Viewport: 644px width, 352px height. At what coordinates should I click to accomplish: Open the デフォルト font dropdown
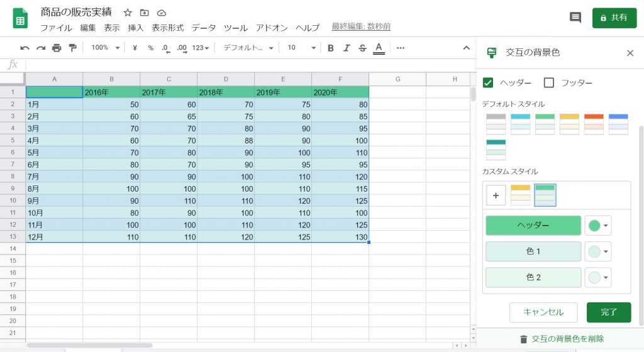[248, 48]
